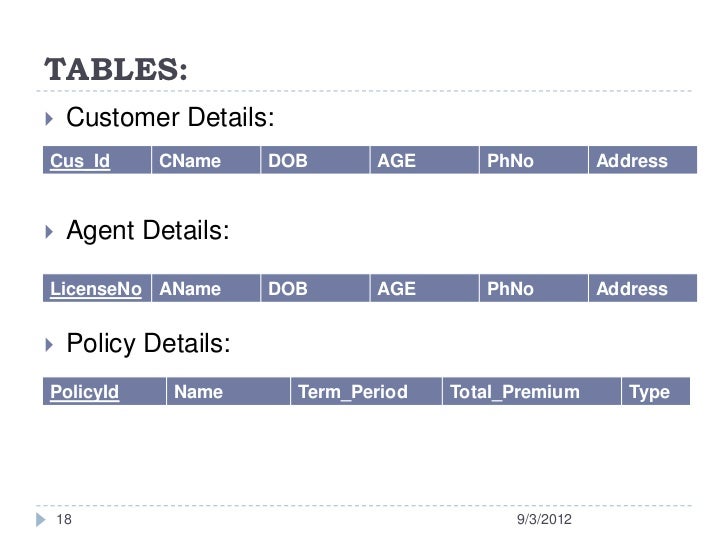Click the AName column header
Screen dimensions: 728x546
(x=206, y=288)
